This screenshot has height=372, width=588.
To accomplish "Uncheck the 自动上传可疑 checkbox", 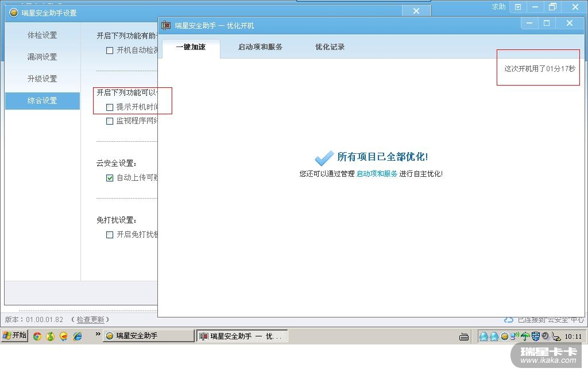I will click(x=110, y=178).
